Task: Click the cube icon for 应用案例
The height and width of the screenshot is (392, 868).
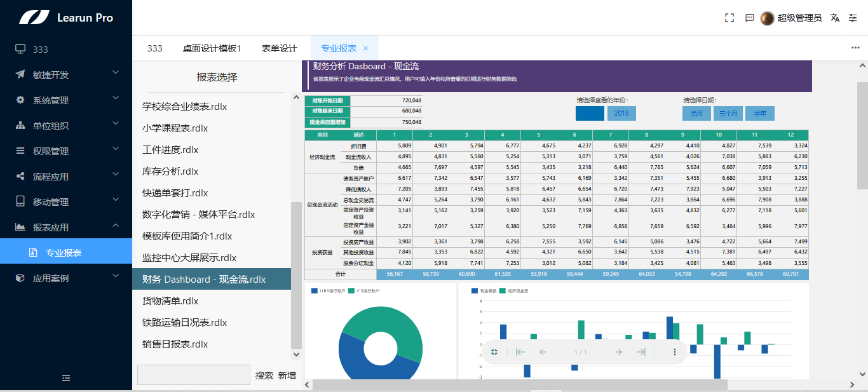Action: click(20, 278)
